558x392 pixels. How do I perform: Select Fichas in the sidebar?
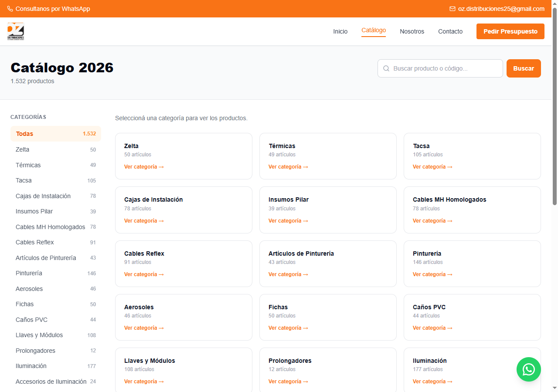tap(56, 304)
